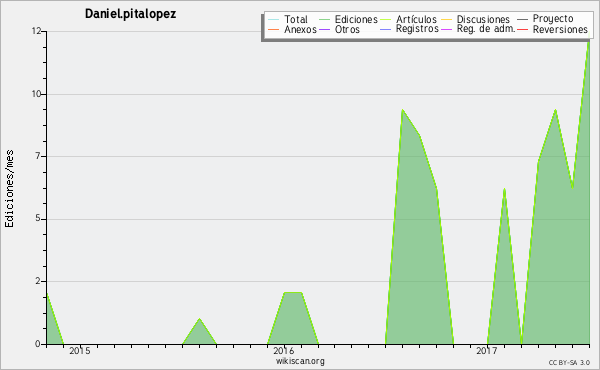
Task: Click the orange Anexos legend line
Action: pos(274,29)
